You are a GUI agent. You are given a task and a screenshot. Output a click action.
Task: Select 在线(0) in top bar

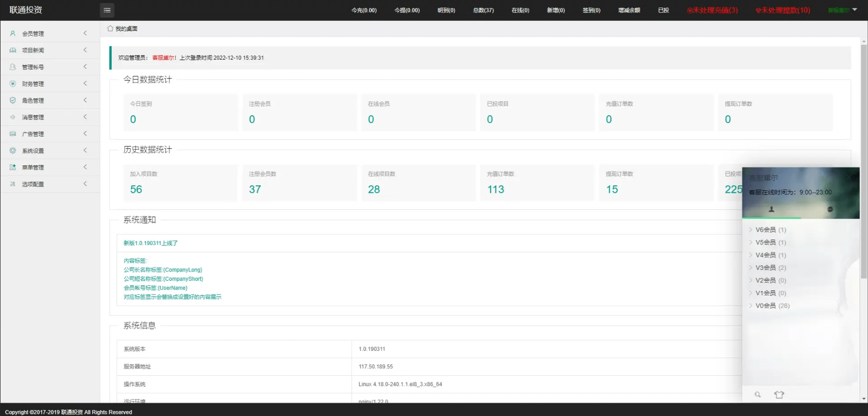520,10
